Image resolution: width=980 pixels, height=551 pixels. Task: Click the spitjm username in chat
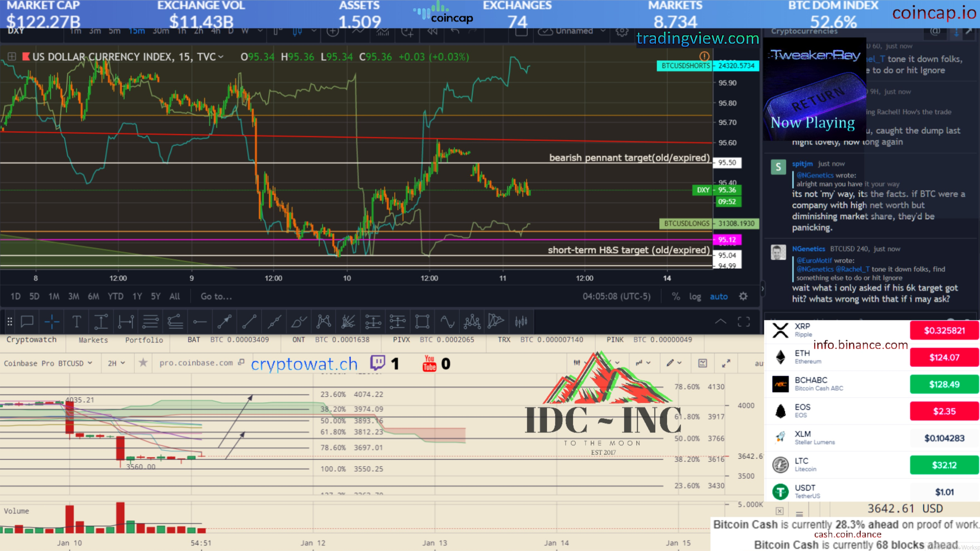coord(802,164)
